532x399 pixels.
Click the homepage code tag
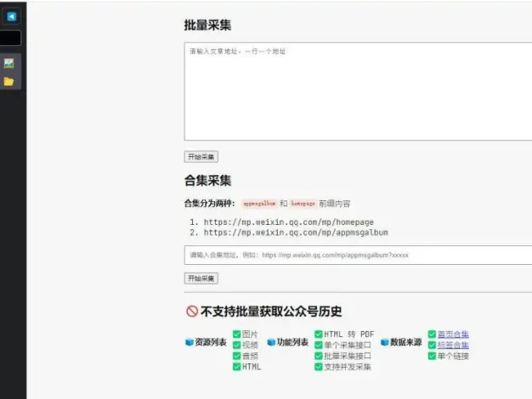point(303,204)
